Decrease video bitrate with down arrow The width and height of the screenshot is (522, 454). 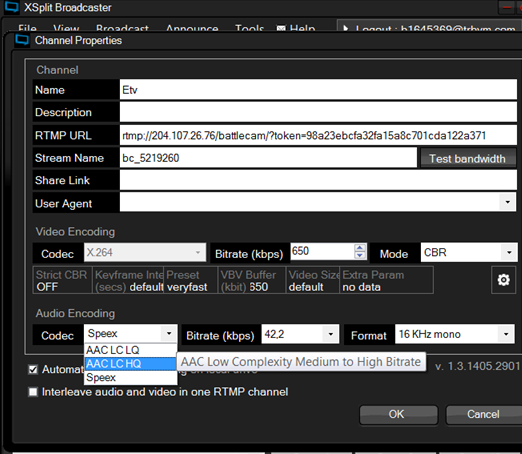point(360,255)
